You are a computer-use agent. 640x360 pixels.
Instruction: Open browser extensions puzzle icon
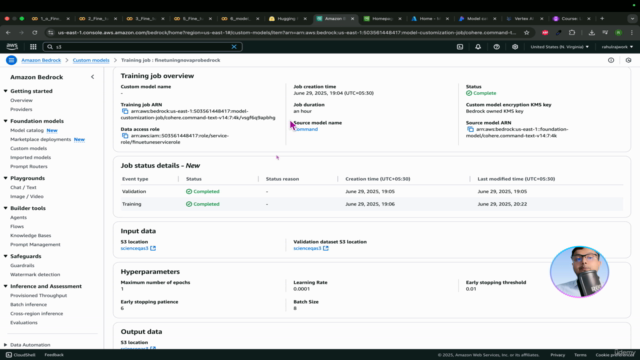click(x=572, y=33)
